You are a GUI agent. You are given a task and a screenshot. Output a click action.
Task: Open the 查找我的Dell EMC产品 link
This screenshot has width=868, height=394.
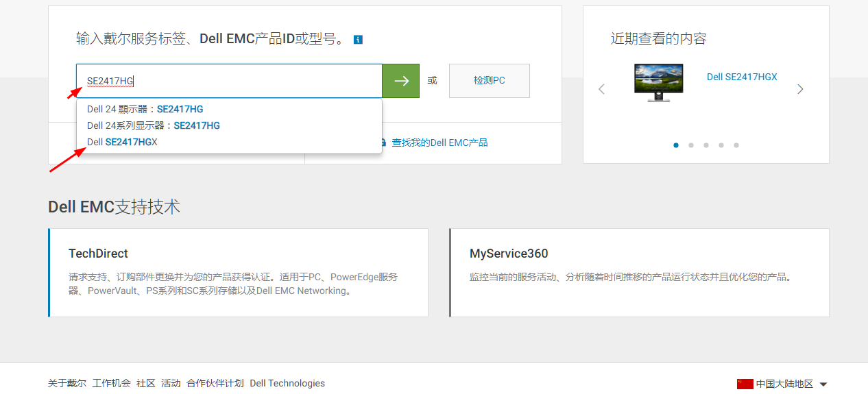pyautogui.click(x=439, y=143)
